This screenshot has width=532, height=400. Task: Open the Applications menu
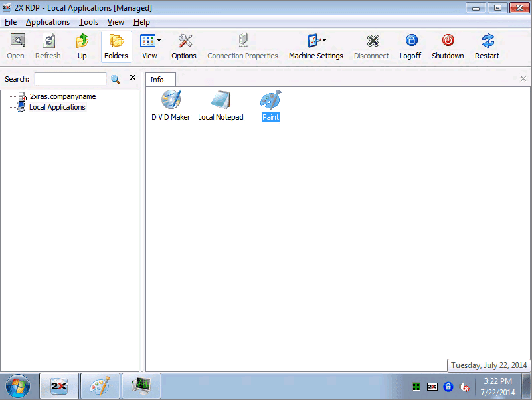click(x=48, y=22)
